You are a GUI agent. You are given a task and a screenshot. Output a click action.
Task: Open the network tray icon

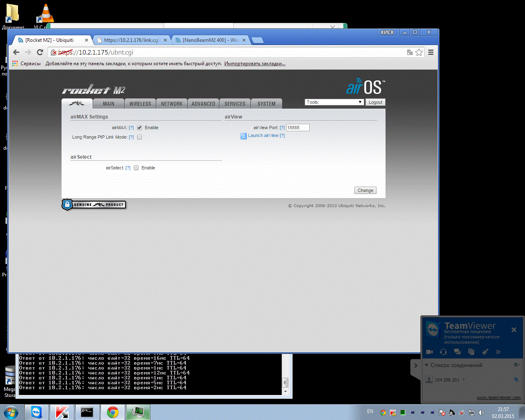pos(472,413)
